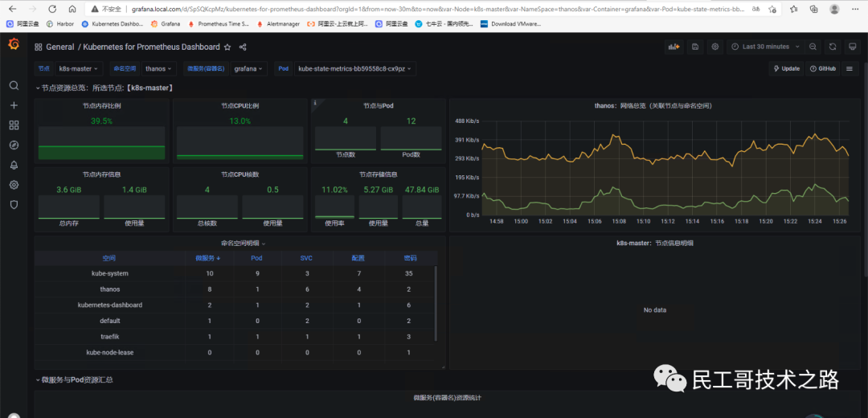Click the Add panel icon
Image resolution: width=868 pixels, height=418 pixels.
(x=674, y=47)
